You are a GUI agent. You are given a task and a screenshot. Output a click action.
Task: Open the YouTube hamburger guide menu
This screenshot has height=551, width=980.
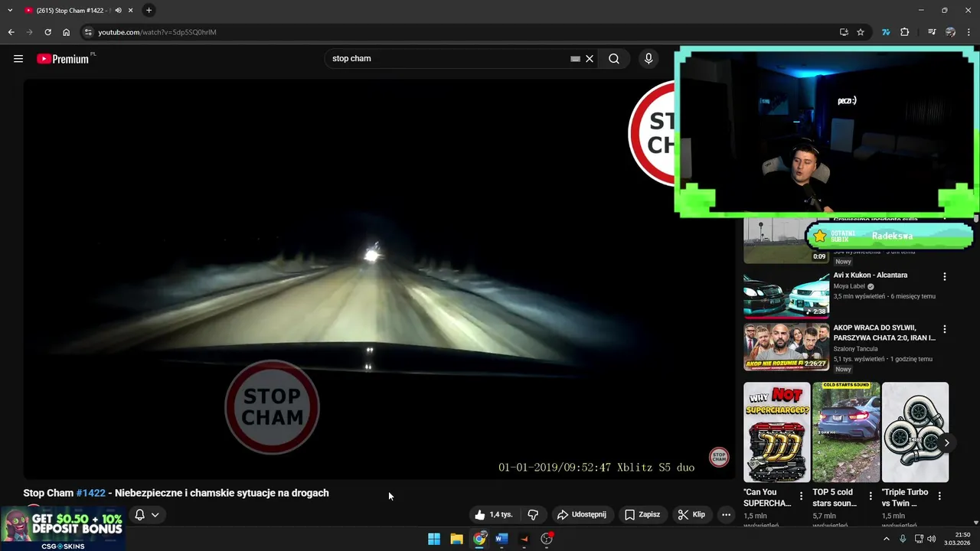pyautogui.click(x=18, y=58)
